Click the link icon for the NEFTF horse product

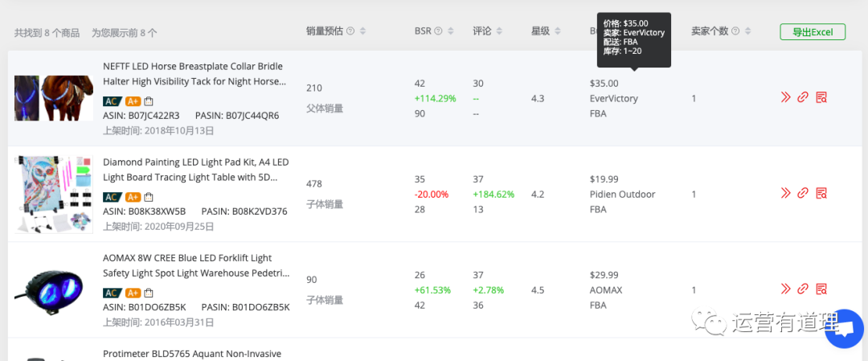802,97
